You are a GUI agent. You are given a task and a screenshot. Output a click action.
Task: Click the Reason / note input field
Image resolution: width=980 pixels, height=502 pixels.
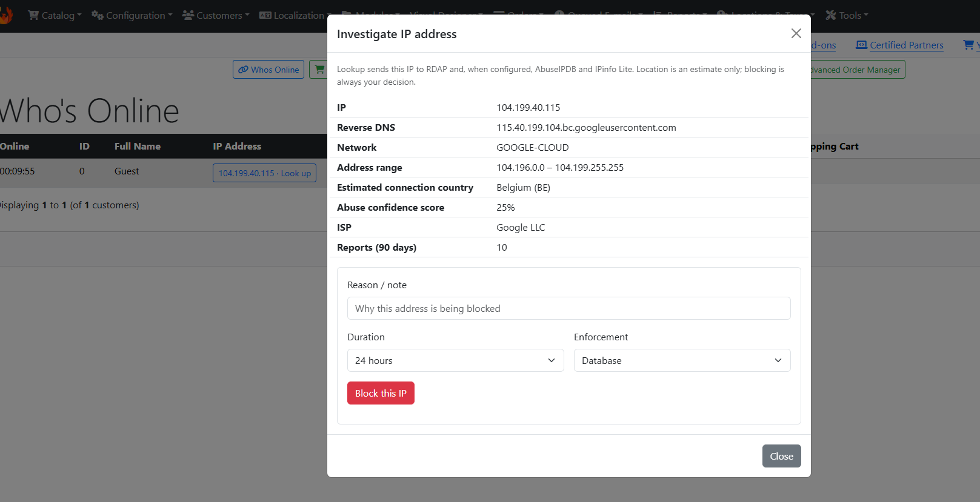568,308
